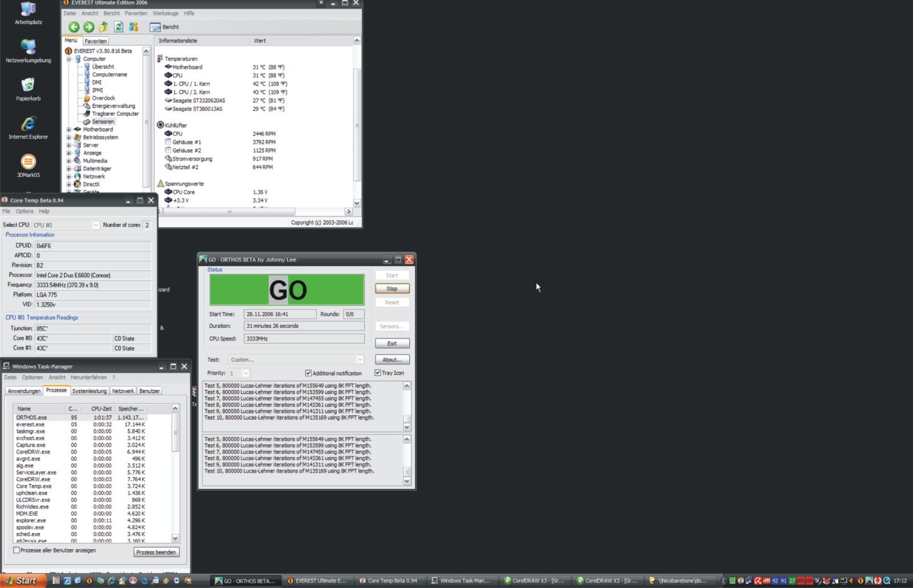Image resolution: width=913 pixels, height=588 pixels.
Task: Open Priority dropdown in ORTHOS
Action: coord(246,373)
